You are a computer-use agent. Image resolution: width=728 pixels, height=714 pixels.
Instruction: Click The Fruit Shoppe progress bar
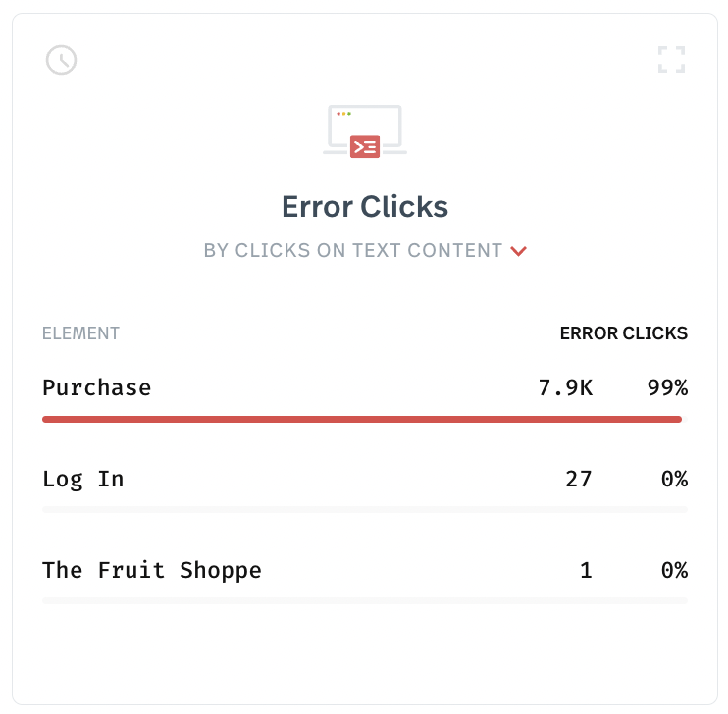coord(365,601)
